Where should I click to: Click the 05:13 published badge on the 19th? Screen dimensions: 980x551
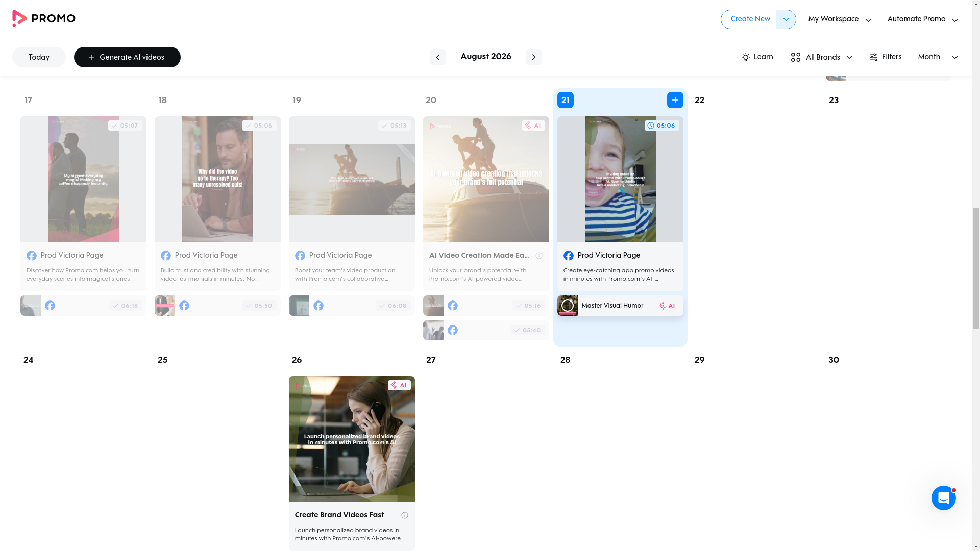pos(394,126)
